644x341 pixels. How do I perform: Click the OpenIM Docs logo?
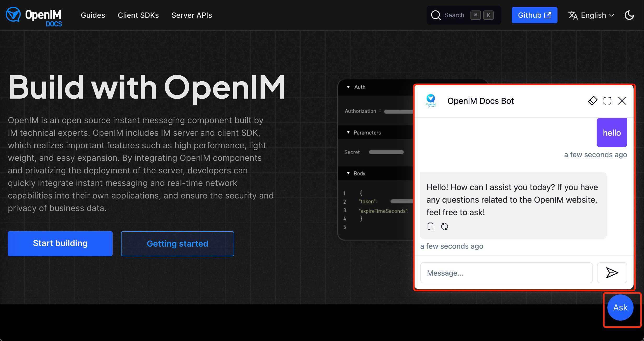pos(34,16)
